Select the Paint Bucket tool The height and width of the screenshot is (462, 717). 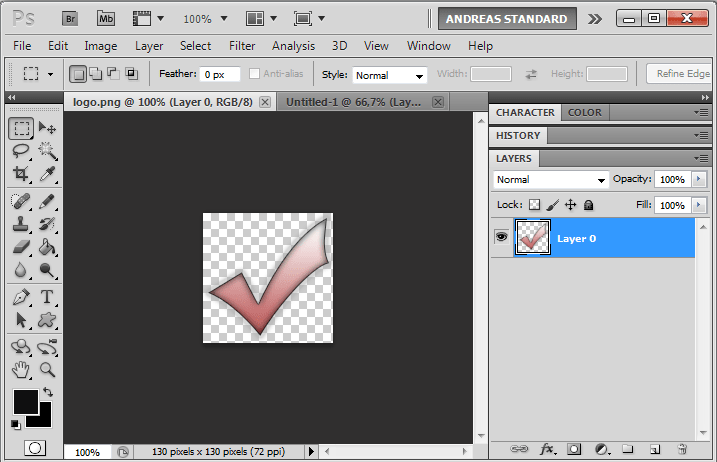pyautogui.click(x=47, y=247)
